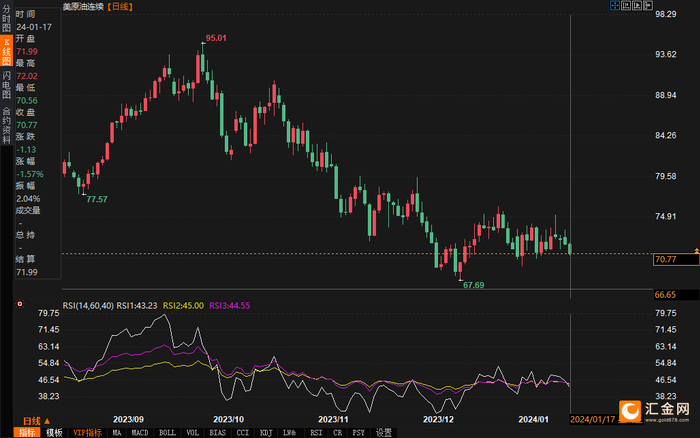This screenshot has width=700, height=438.
Task: Show the BIAS indicator
Action: point(217,433)
